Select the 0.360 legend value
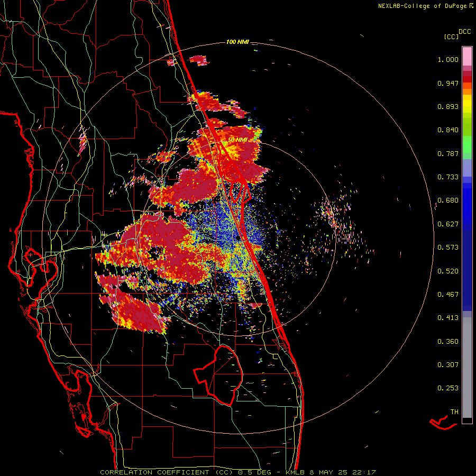This screenshot has width=476, height=476. tap(448, 342)
